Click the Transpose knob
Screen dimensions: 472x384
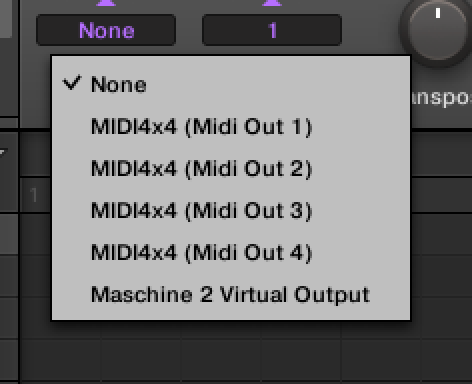coord(437,30)
